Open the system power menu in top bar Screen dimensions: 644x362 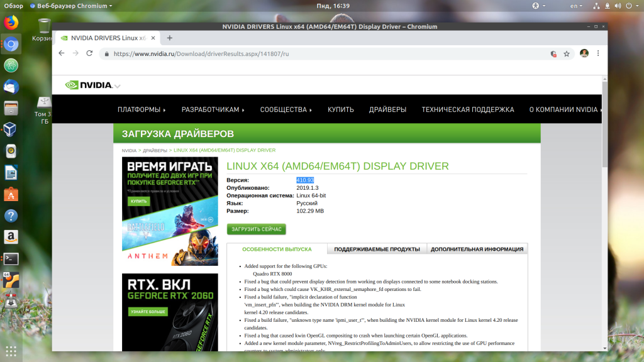[x=630, y=6]
